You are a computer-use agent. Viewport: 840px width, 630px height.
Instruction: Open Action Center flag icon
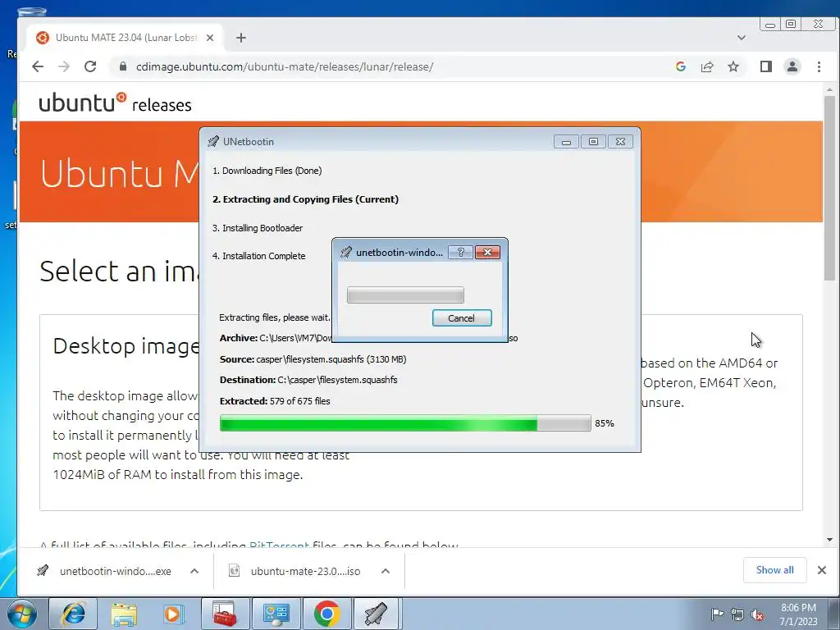pos(717,614)
